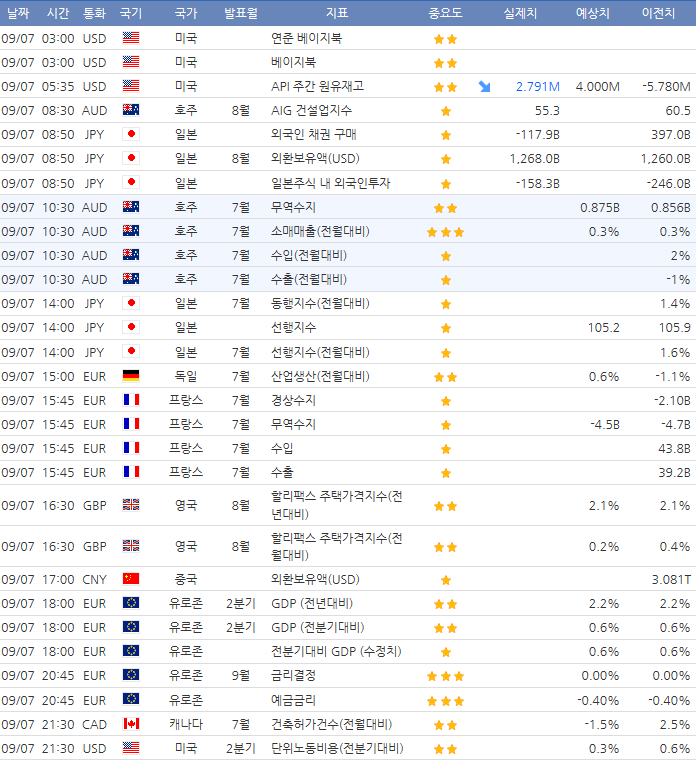The image size is (696, 765).
Task: Click the US flag in 단위노동비용 row
Action: (x=131, y=748)
